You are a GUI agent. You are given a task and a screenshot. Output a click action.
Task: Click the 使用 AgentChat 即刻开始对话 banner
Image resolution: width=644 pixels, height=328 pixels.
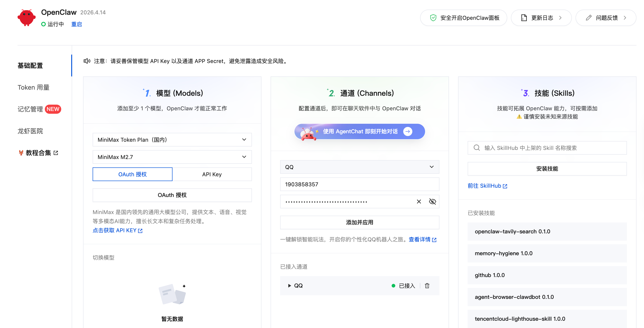pyautogui.click(x=360, y=131)
